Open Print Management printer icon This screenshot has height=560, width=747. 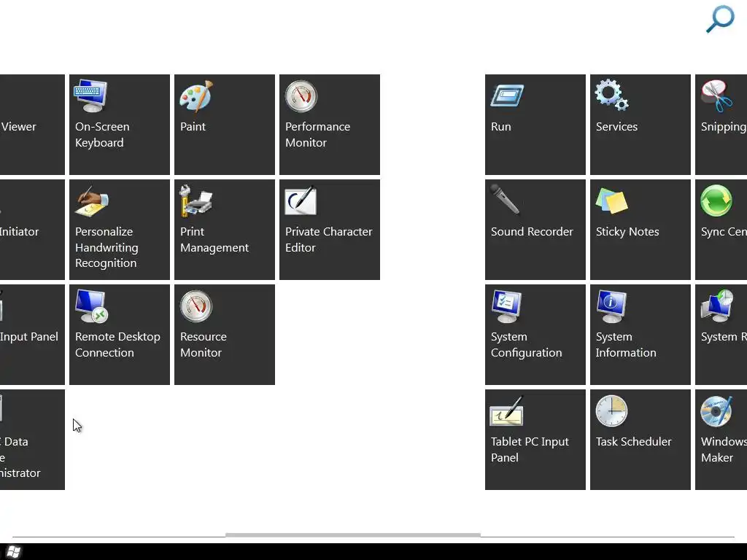[196, 201]
